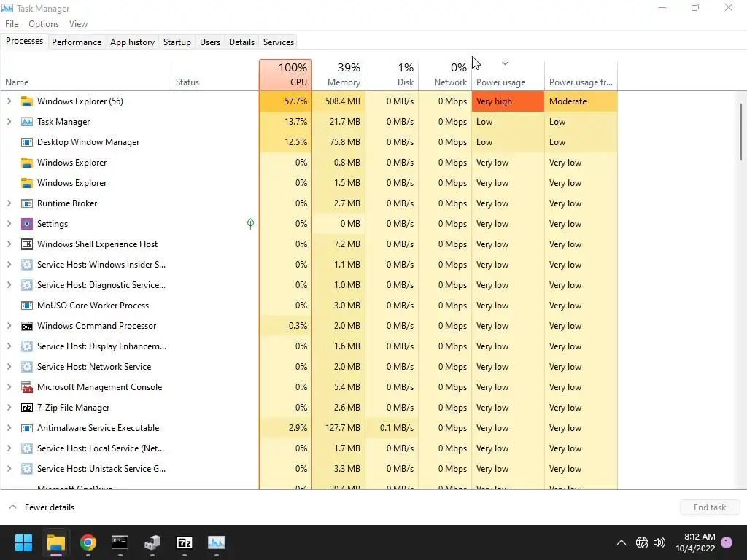Screen dimensions: 747x560
Task: Open the network globe tray icon
Action: 642,542
